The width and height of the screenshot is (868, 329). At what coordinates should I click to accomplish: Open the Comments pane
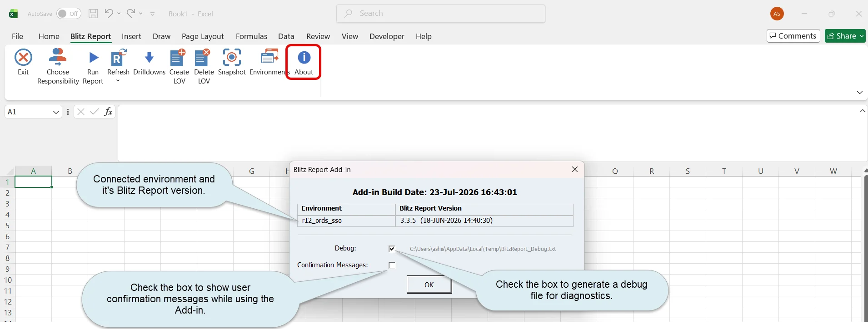tap(793, 36)
